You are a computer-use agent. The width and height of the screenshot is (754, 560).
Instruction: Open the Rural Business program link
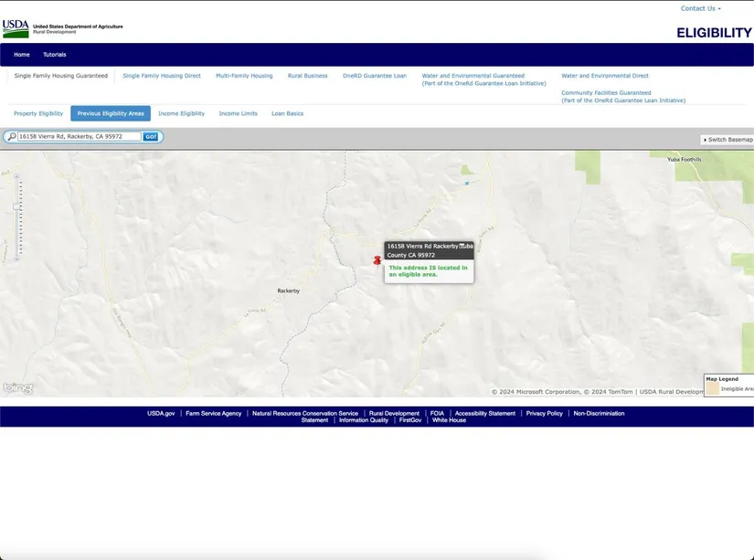[x=307, y=76]
